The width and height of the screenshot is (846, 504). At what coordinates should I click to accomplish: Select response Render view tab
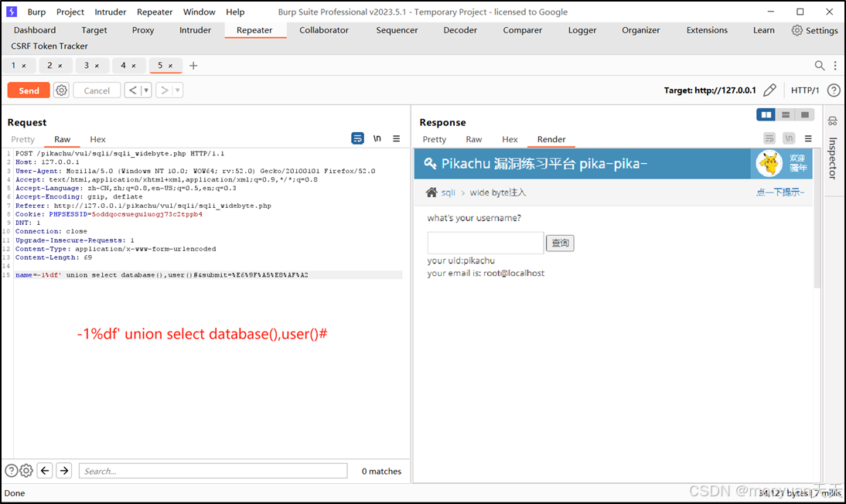click(551, 139)
